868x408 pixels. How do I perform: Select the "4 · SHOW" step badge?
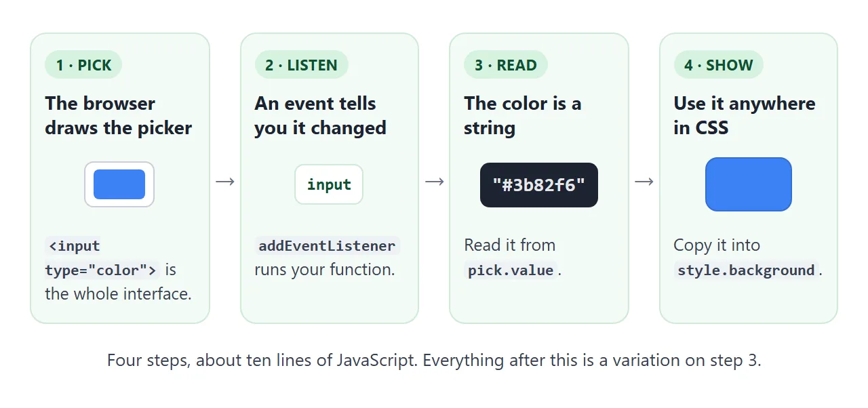718,65
